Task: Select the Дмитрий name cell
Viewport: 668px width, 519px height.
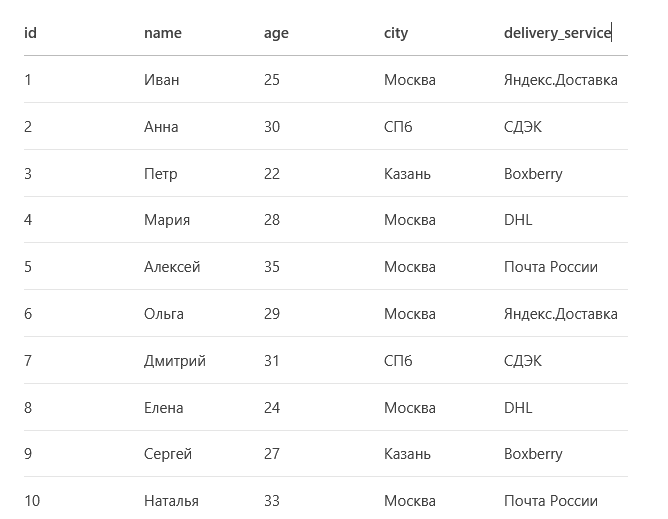Action: pos(175,361)
